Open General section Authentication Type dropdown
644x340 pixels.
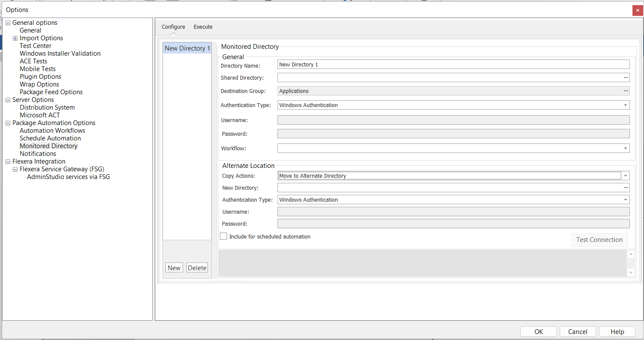[626, 105]
